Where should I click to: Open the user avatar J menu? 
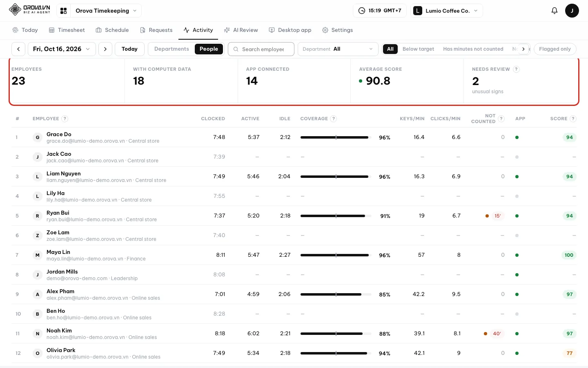tap(572, 11)
